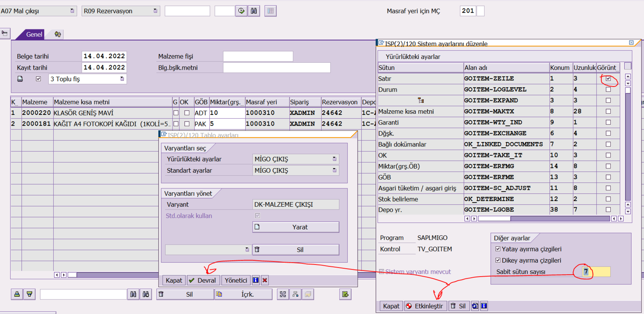The height and width of the screenshot is (314, 644).
Task: Toggle the Yatay ayırma çizgileri checkbox
Action: (x=498, y=249)
